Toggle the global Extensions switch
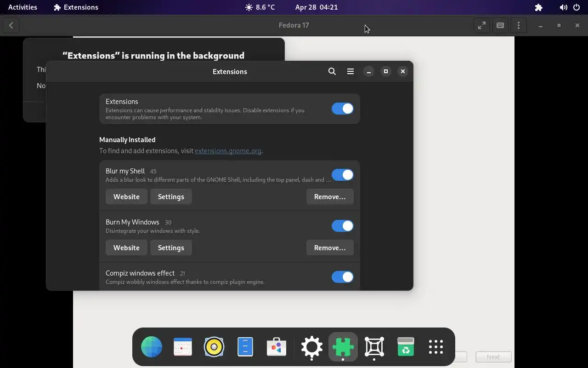 (x=343, y=109)
